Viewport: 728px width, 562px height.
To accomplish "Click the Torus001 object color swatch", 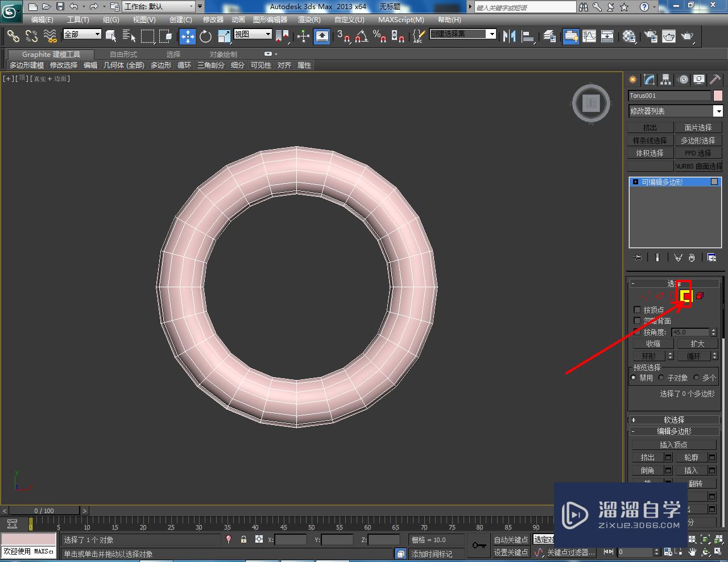I will (718, 96).
